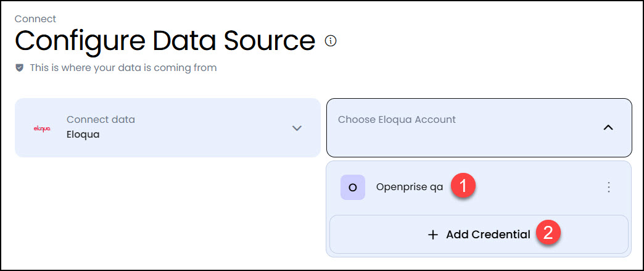Click the Connect breadcrumb label
Image resolution: width=644 pixels, height=271 pixels.
[35, 19]
